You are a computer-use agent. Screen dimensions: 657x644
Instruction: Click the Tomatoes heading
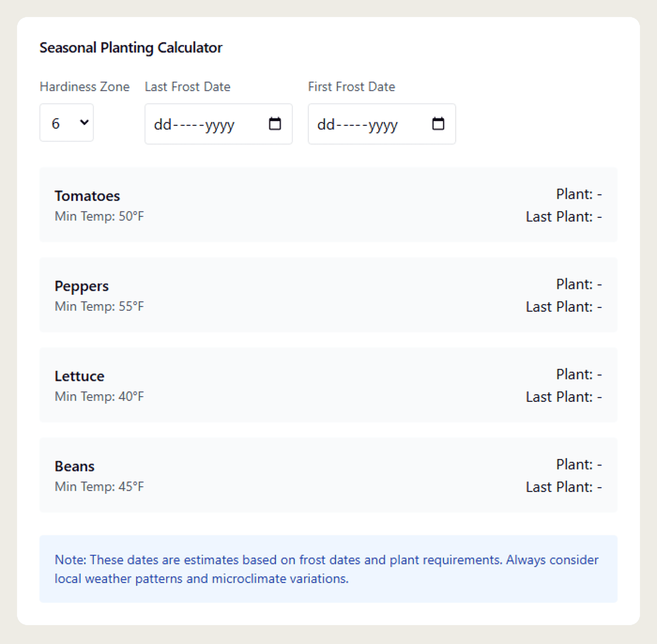pyautogui.click(x=87, y=196)
